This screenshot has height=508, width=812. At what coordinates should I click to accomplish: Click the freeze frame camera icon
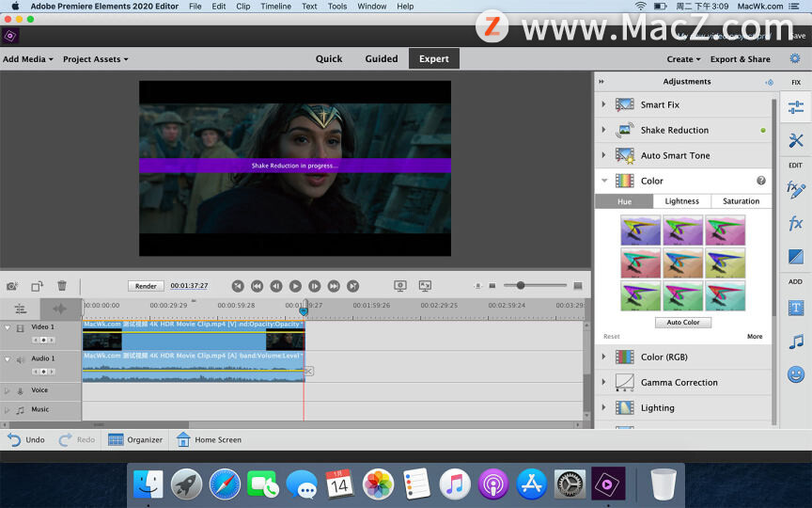pos(12,286)
